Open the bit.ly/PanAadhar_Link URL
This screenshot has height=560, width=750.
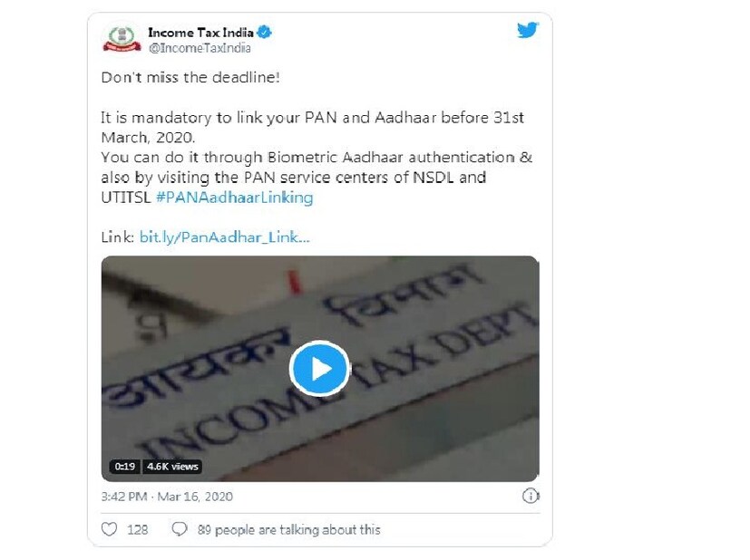224,237
